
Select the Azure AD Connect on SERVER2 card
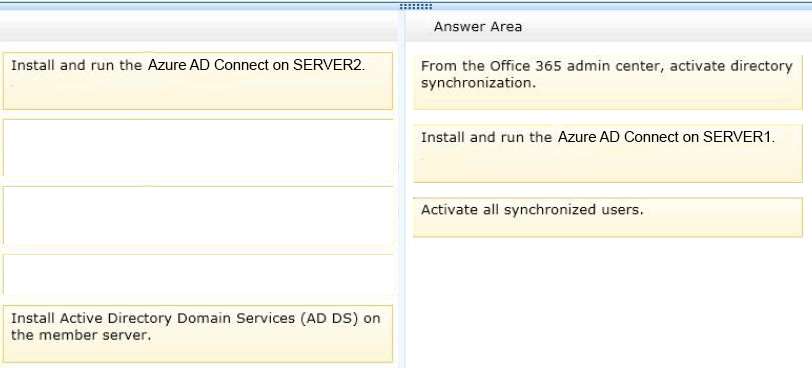click(197, 81)
